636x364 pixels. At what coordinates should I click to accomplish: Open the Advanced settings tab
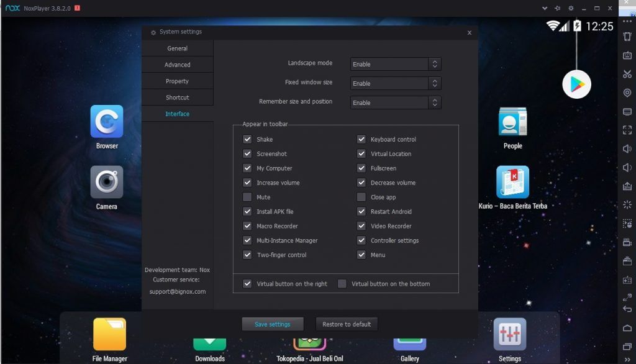point(178,64)
